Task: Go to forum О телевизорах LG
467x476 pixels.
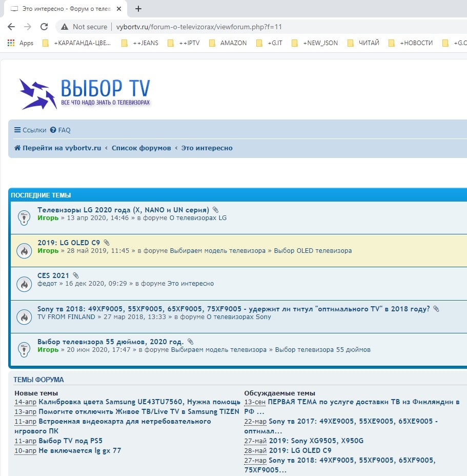Action: click(198, 218)
